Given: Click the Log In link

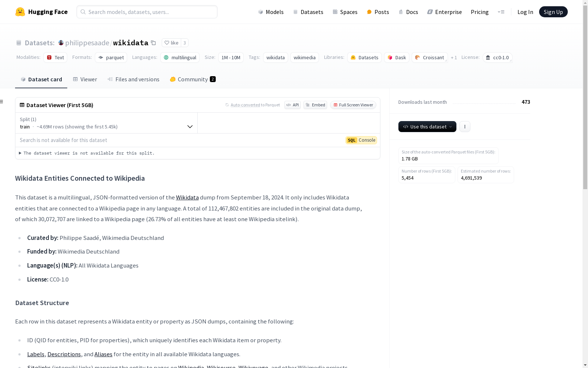Looking at the screenshot, I should [x=525, y=12].
